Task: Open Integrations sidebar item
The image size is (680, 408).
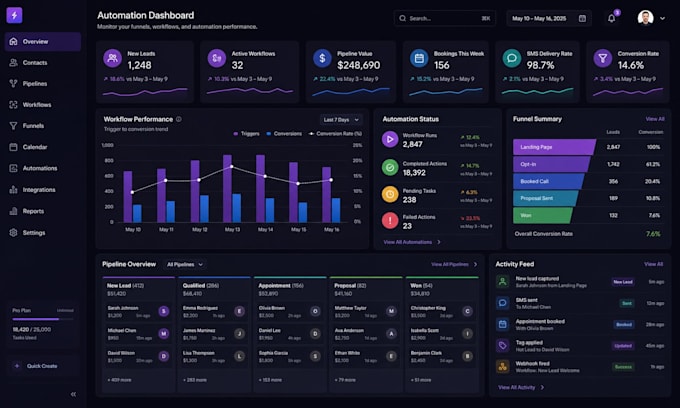Action: click(x=42, y=189)
